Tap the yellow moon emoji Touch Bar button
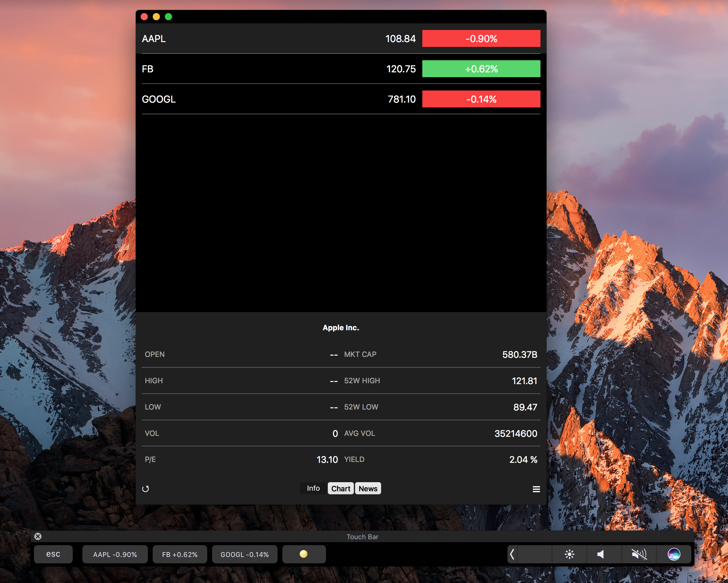 tap(304, 554)
